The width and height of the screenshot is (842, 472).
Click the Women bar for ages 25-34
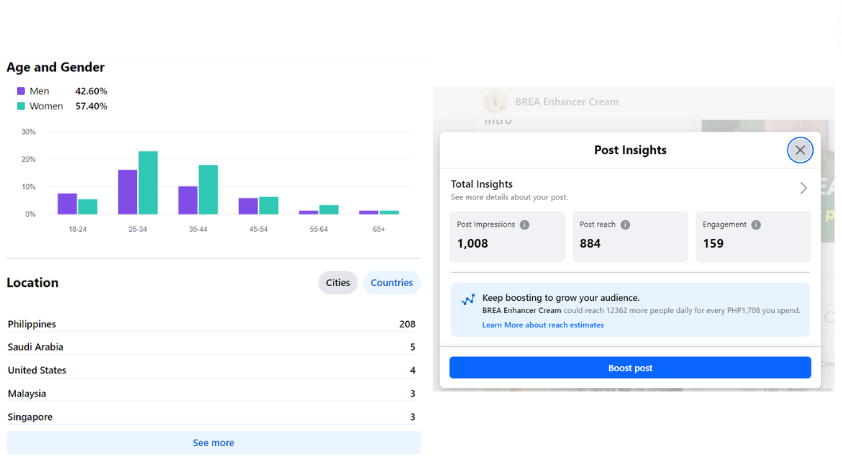coord(148,182)
